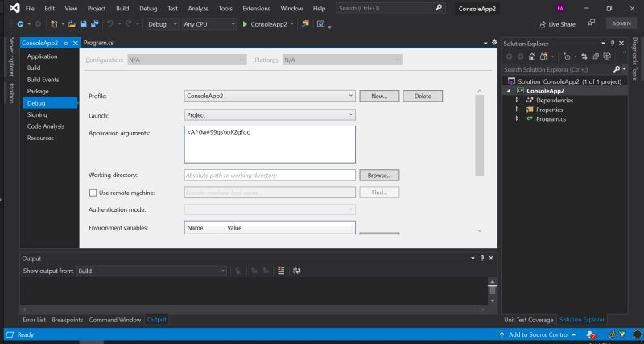Click the Visual Studio logo icon
Image resolution: width=644 pixels, height=344 pixels.
(14, 8)
